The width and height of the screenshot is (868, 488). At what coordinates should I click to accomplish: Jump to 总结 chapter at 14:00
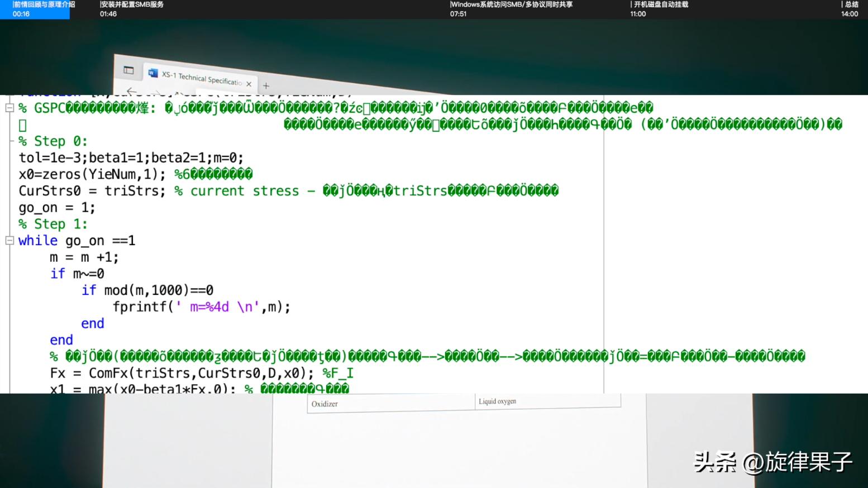[850, 9]
